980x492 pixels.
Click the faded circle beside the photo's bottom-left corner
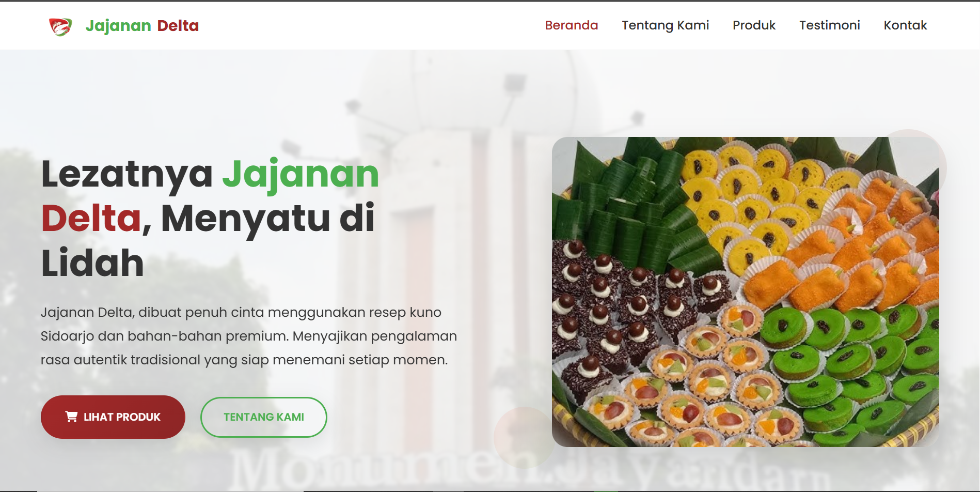(524, 437)
